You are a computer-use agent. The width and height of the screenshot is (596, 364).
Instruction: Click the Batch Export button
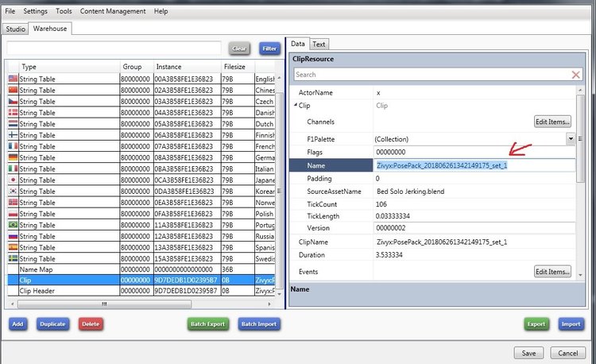(x=208, y=324)
